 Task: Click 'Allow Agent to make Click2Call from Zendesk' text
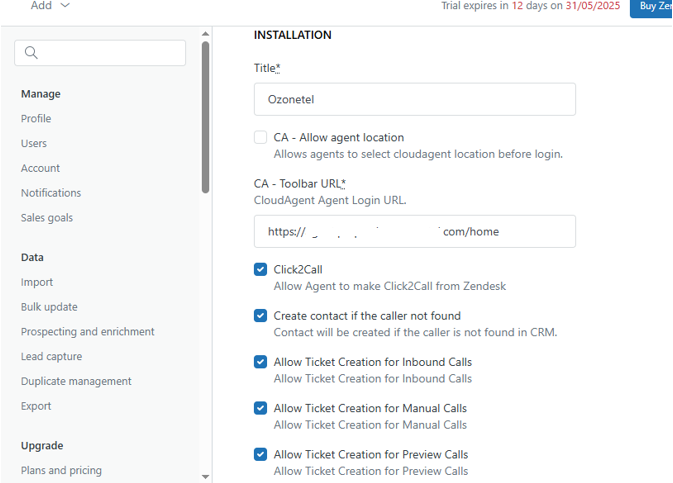pyautogui.click(x=390, y=286)
